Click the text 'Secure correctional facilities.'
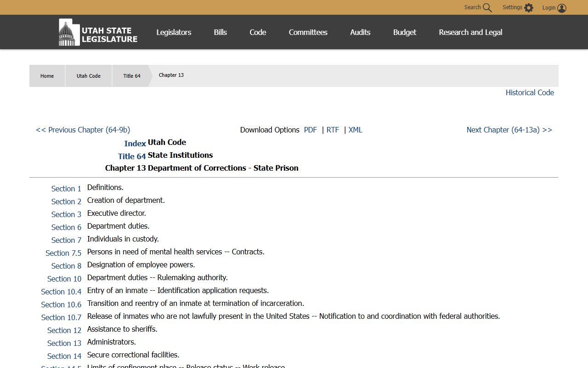 pyautogui.click(x=133, y=355)
